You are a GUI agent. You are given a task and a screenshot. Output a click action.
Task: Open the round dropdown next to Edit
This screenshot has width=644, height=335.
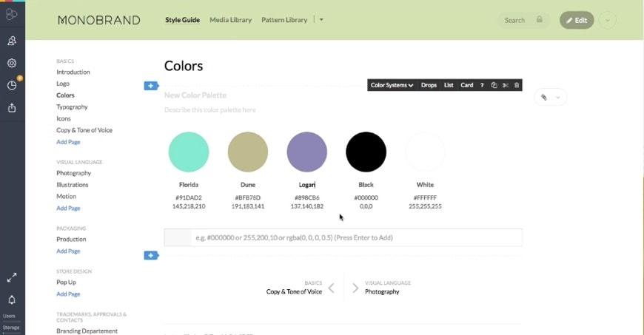click(607, 20)
